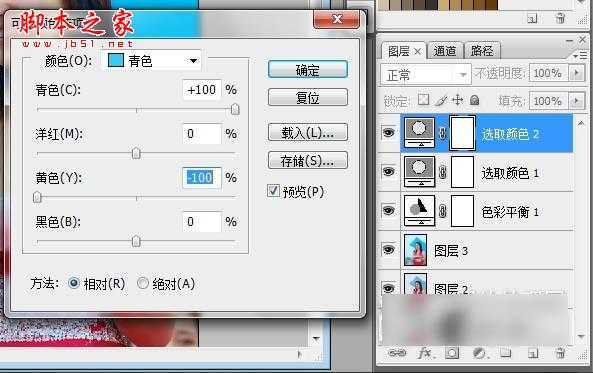Select the layer mask of 选取颜色 2
Image resolution: width=593 pixels, height=373 pixels.
pyautogui.click(x=462, y=133)
